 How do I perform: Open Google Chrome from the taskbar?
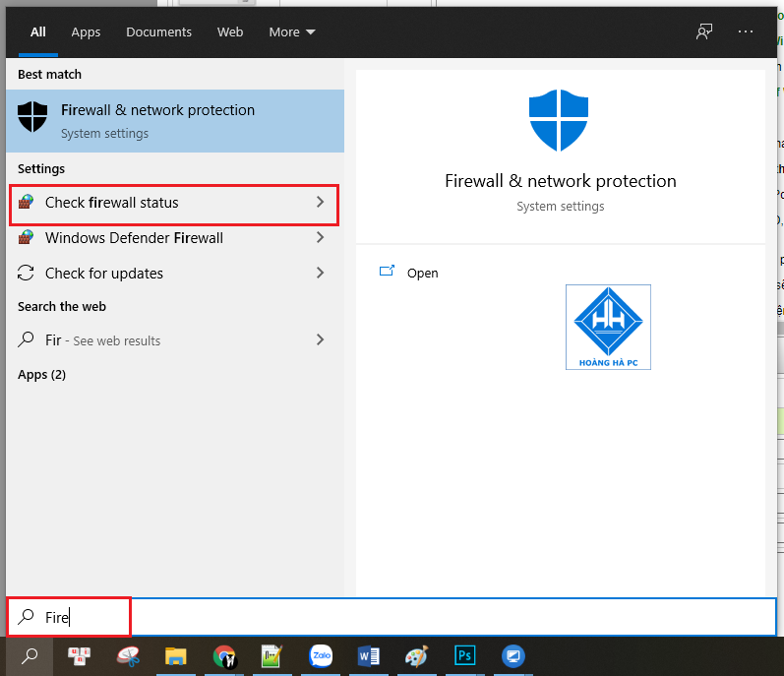(x=224, y=656)
